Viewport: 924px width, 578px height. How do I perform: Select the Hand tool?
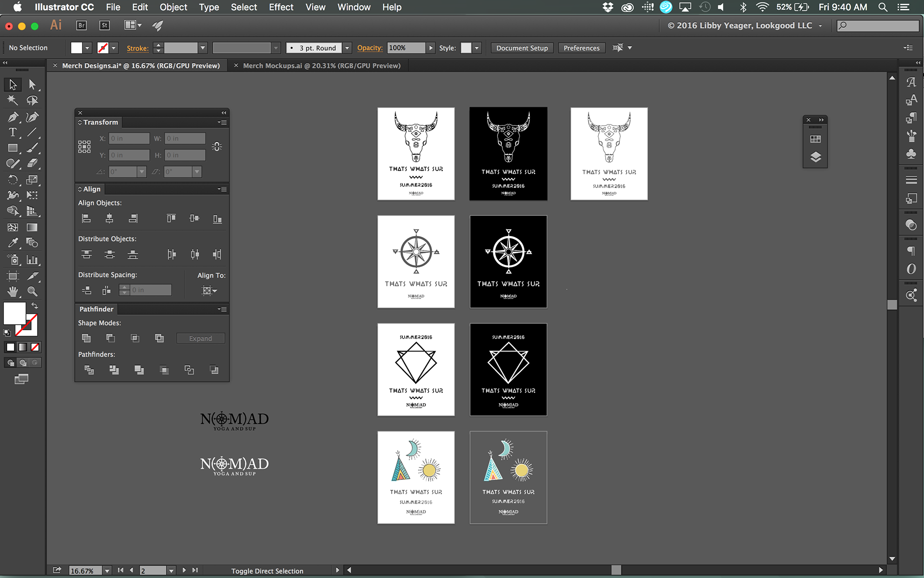[x=13, y=291]
